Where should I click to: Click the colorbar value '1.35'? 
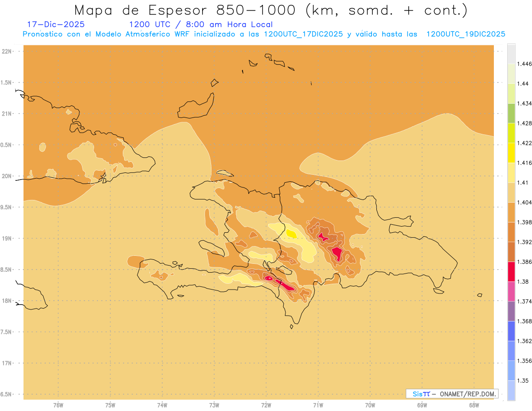(524, 380)
